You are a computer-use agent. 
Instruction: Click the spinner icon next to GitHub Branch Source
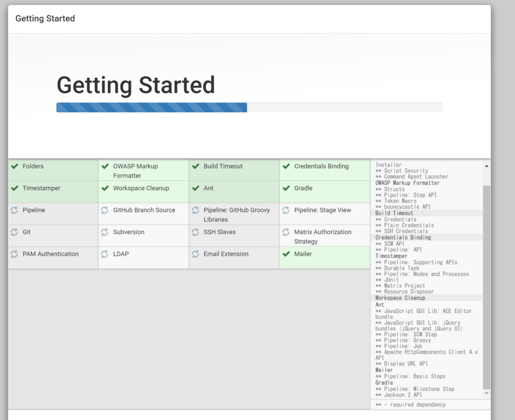tap(104, 210)
